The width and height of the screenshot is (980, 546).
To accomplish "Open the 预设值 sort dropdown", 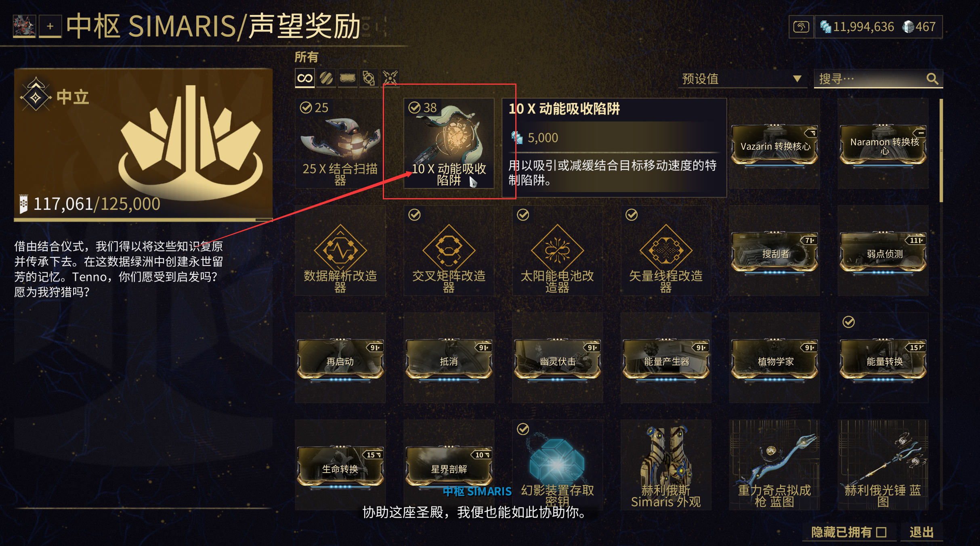I will [743, 79].
